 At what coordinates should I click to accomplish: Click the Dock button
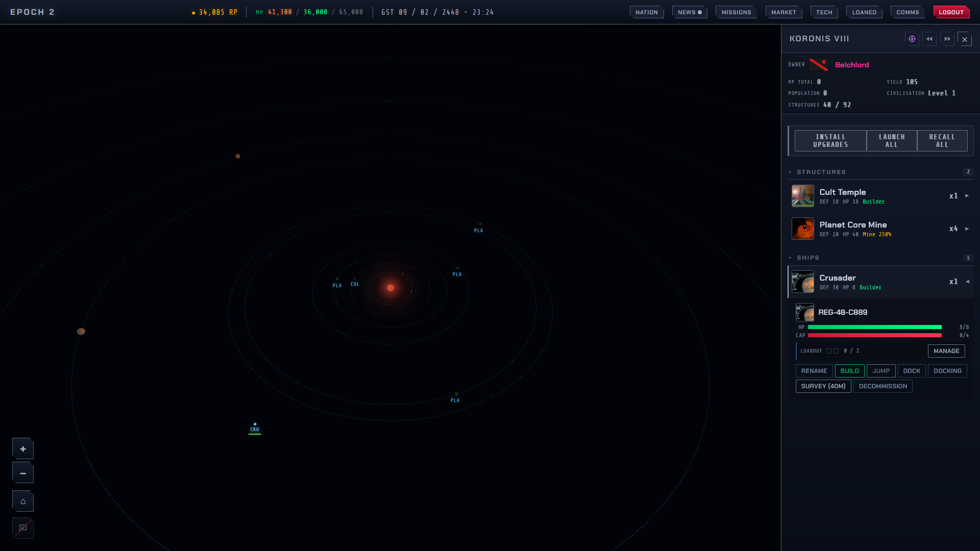point(912,371)
